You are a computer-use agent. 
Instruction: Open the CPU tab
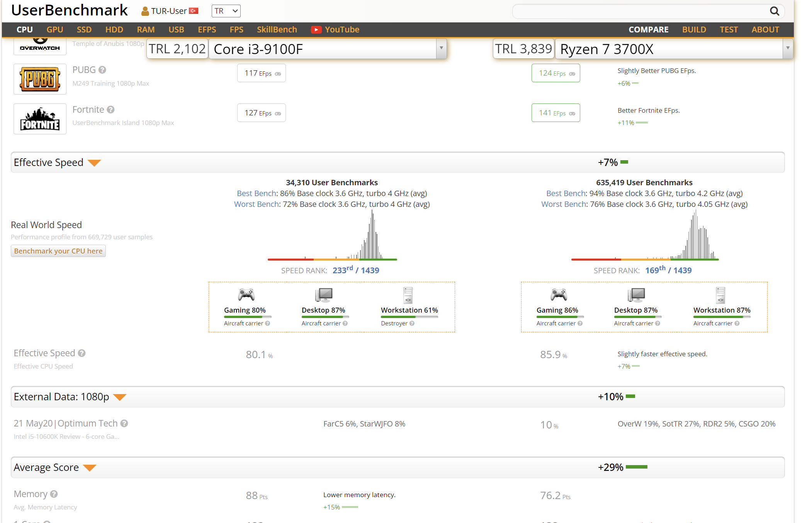point(25,30)
